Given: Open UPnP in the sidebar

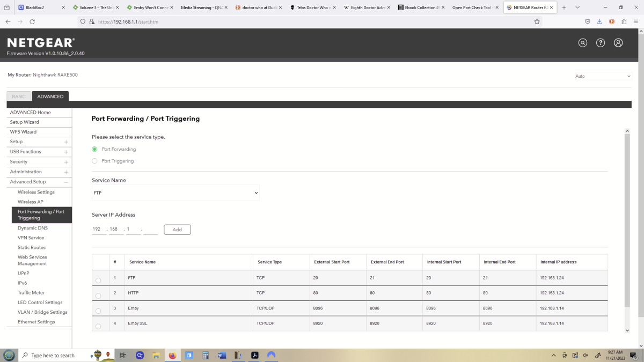Looking at the screenshot, I should point(24,273).
